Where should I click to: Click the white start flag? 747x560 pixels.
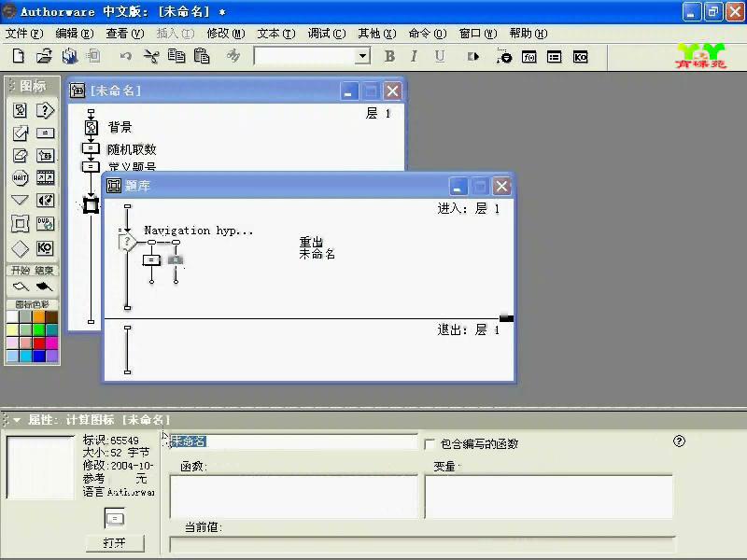21,287
